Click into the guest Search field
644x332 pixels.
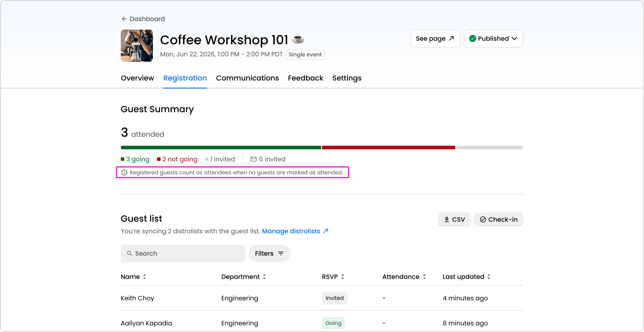tap(183, 254)
